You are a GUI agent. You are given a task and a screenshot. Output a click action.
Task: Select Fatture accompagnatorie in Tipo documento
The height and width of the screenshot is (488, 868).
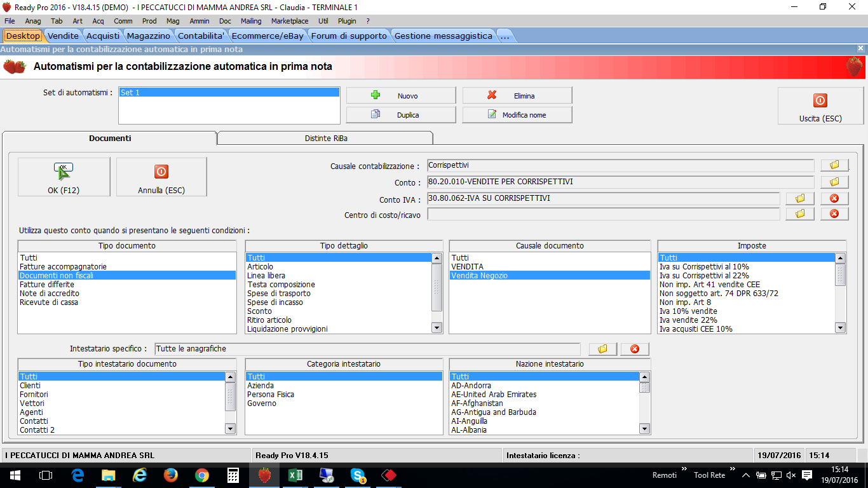127,267
